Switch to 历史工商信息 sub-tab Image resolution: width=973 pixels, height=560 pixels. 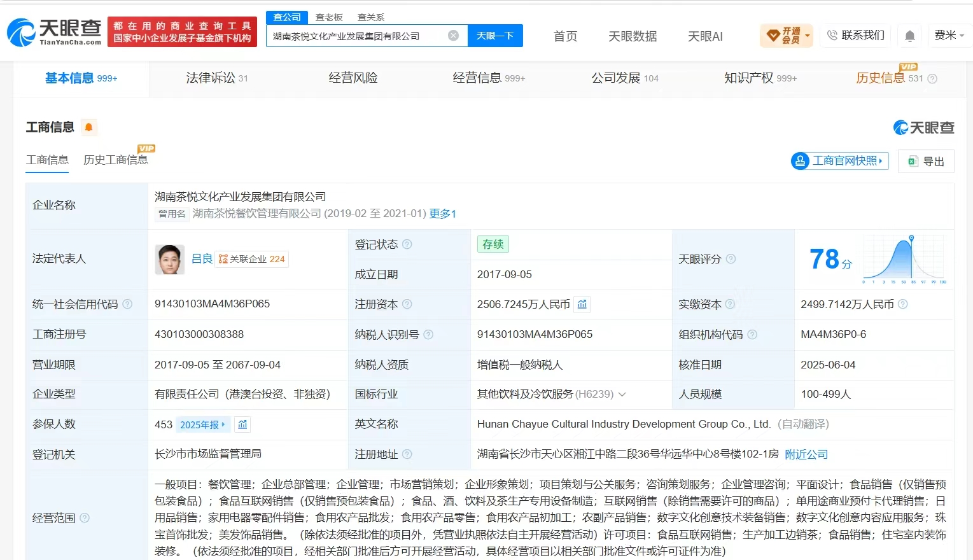115,160
